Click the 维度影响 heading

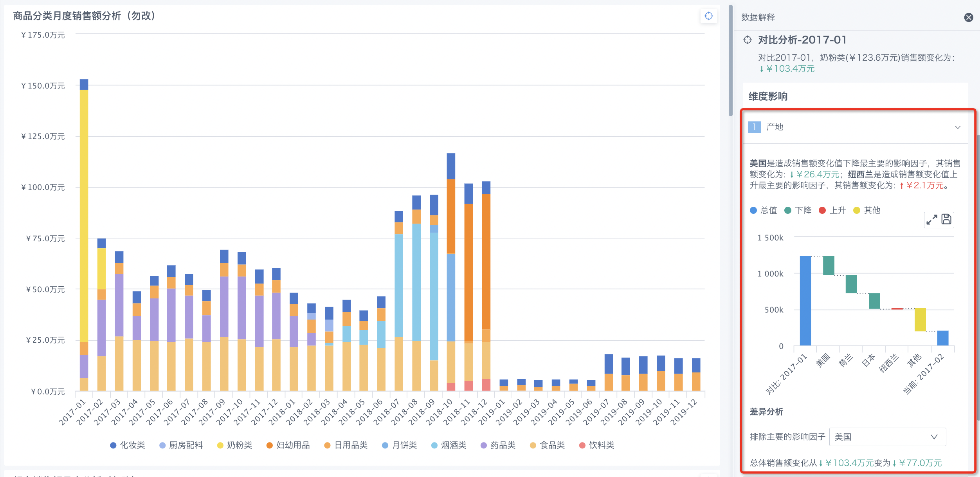768,96
